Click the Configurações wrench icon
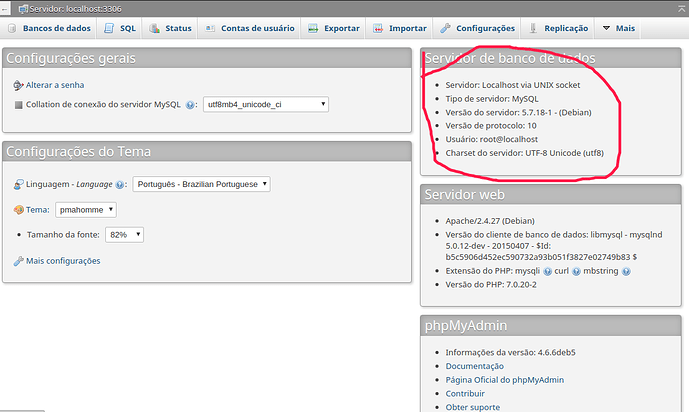Image resolution: width=689 pixels, height=412 pixels. [x=445, y=29]
